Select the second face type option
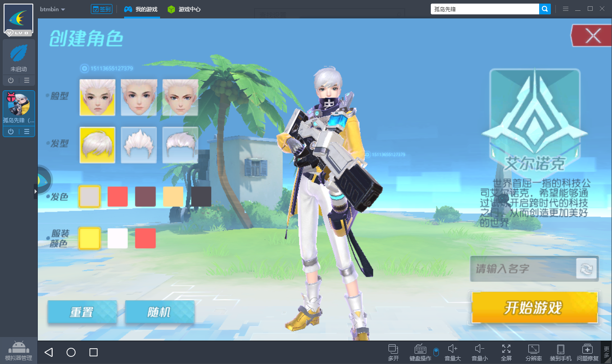This screenshot has width=612, height=364. 139,98
